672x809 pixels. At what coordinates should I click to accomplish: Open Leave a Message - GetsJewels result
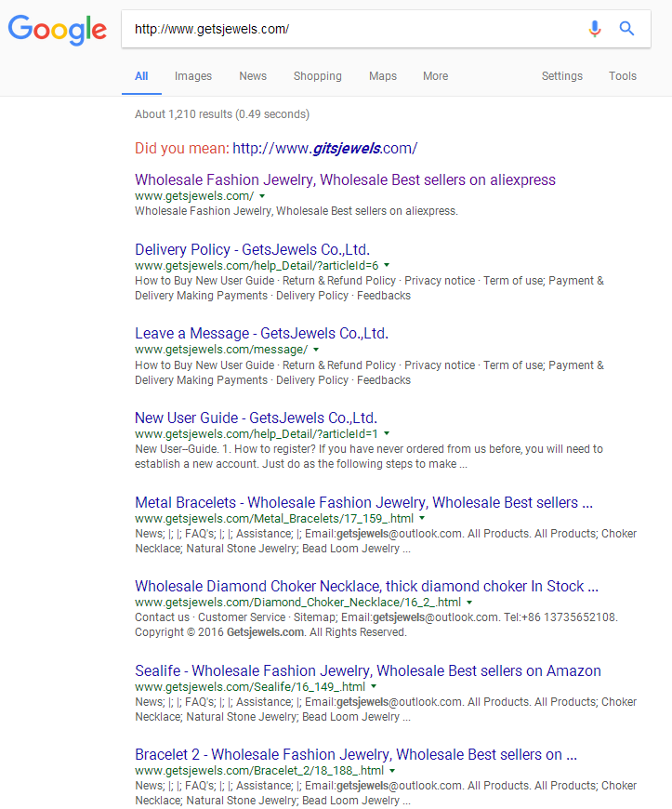pyautogui.click(x=261, y=333)
